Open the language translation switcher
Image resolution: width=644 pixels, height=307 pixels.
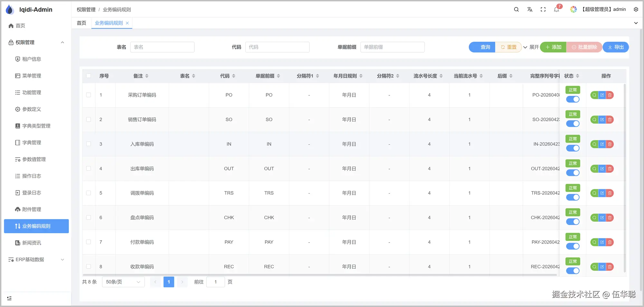coord(530,9)
